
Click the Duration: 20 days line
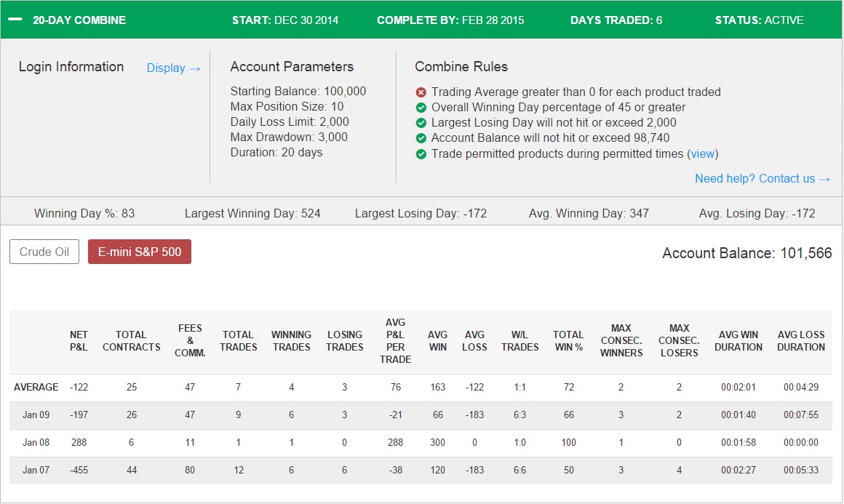(x=276, y=152)
